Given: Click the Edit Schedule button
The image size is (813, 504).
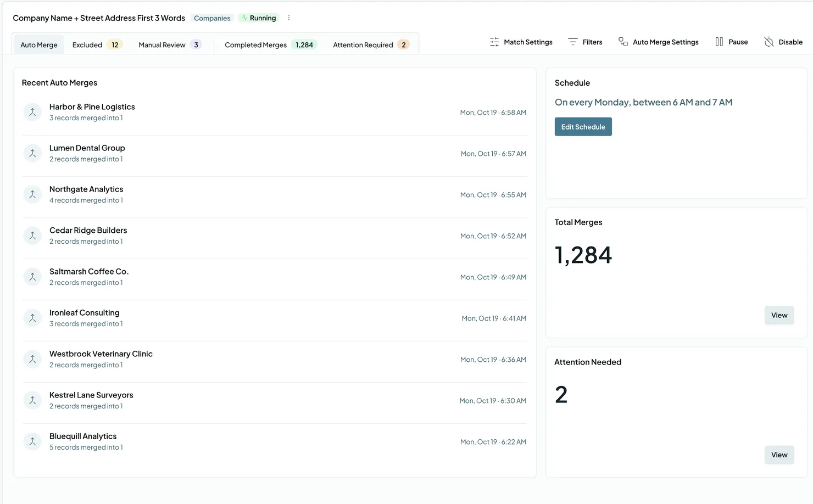Looking at the screenshot, I should pyautogui.click(x=583, y=127).
